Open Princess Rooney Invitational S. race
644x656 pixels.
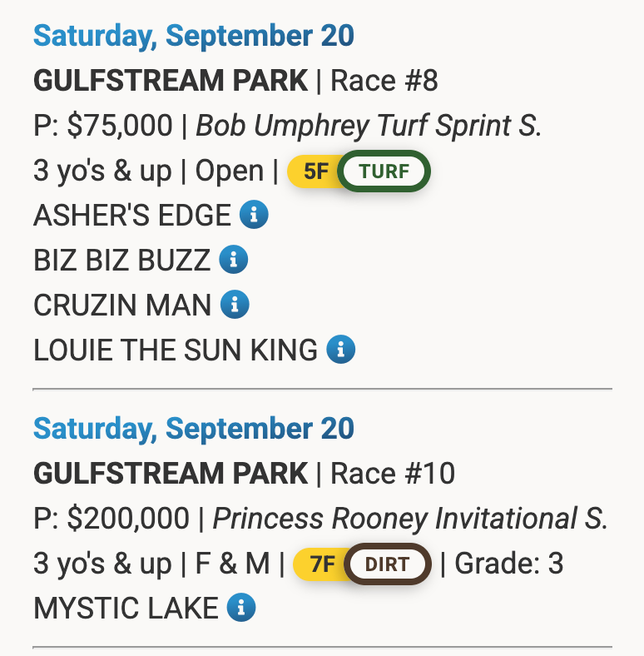tap(410, 519)
